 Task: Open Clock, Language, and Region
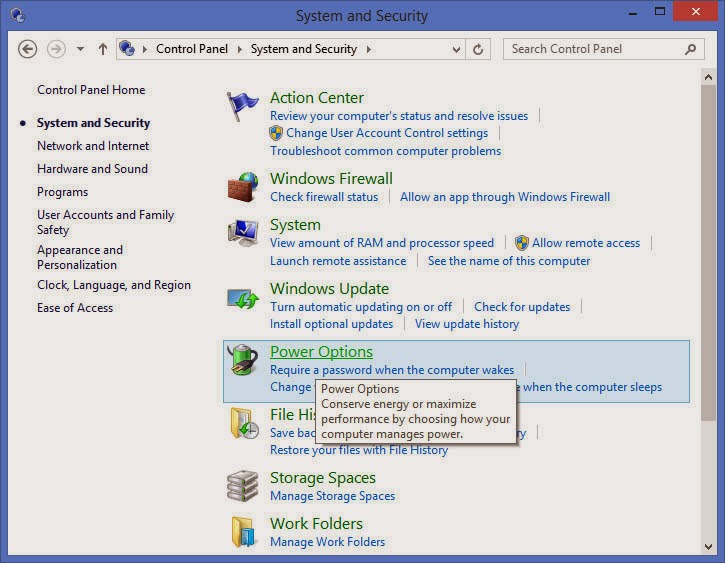point(114,285)
